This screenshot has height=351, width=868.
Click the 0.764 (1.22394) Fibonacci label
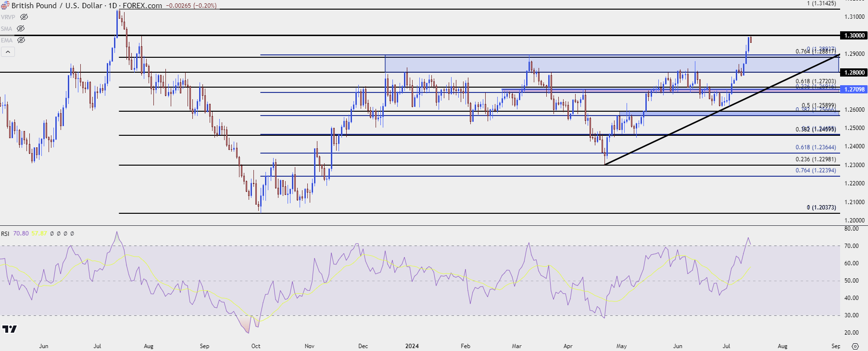coord(816,170)
